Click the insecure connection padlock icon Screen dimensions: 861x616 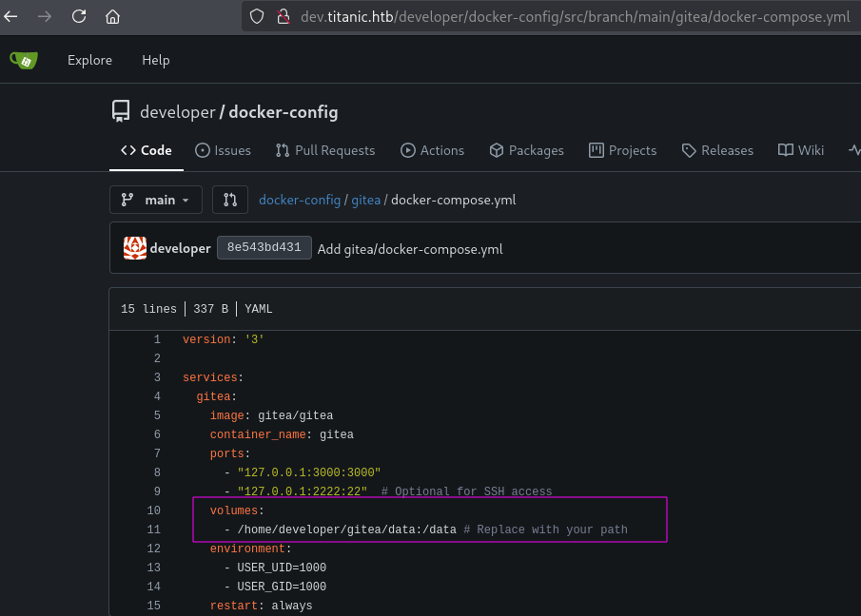click(x=284, y=16)
